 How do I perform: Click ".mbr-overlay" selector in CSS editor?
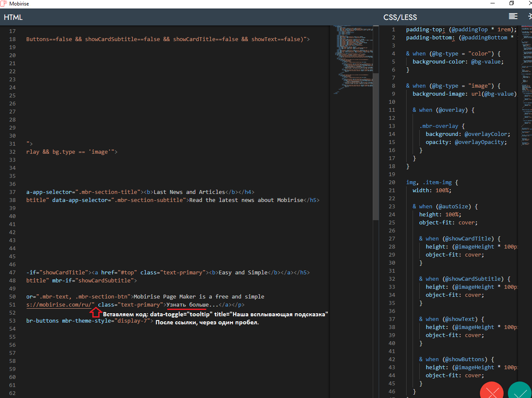pos(438,126)
